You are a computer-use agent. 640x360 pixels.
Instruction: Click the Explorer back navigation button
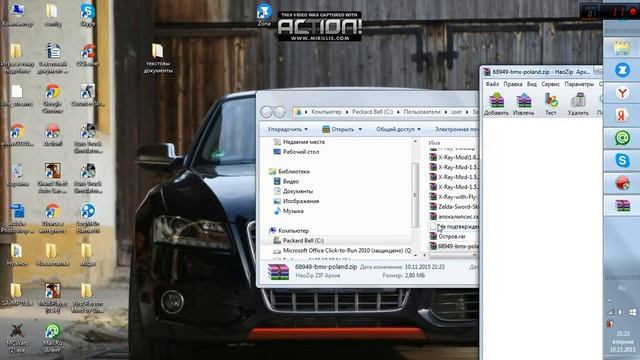266,111
